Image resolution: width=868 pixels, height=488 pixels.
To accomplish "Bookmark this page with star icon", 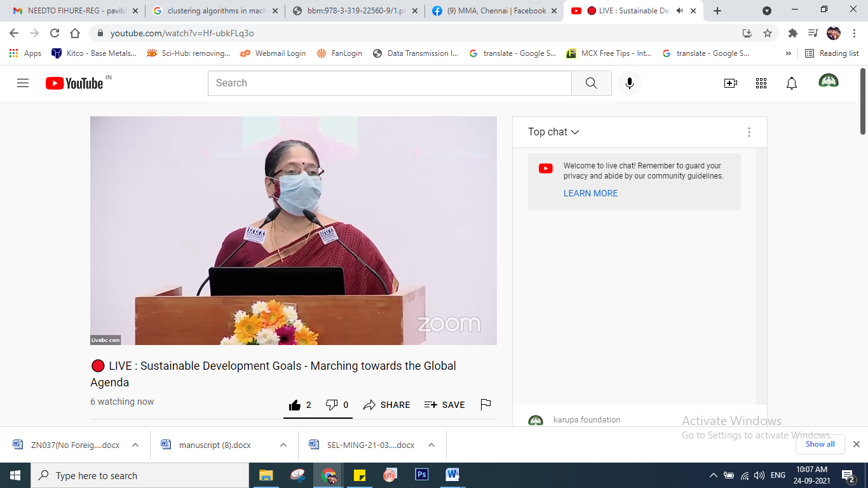I will (768, 33).
